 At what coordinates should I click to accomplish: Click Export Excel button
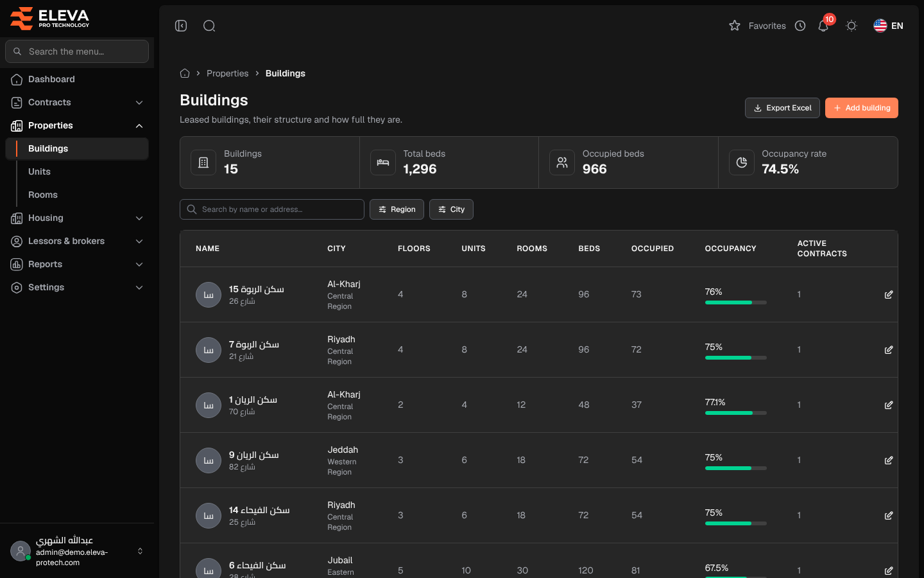click(x=782, y=108)
